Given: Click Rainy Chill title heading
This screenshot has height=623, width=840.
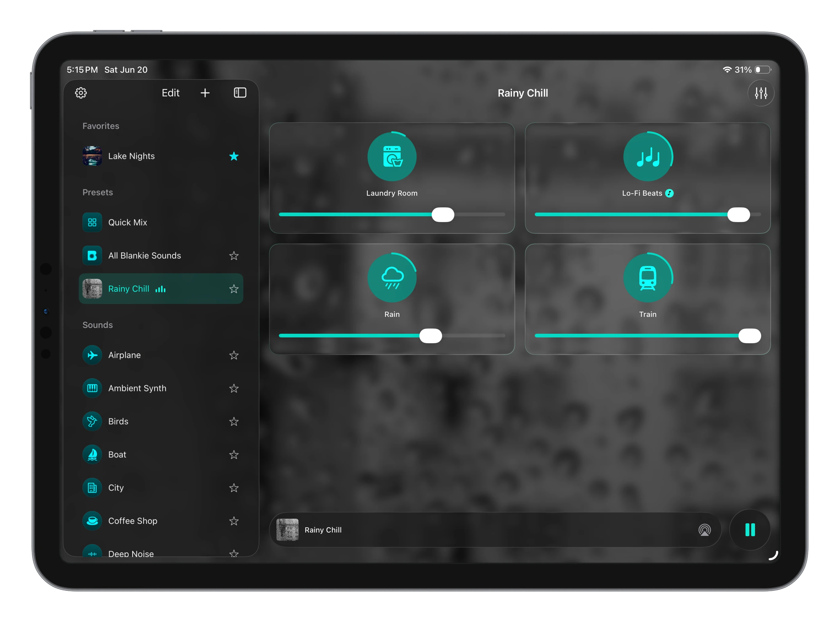Looking at the screenshot, I should 522,93.
